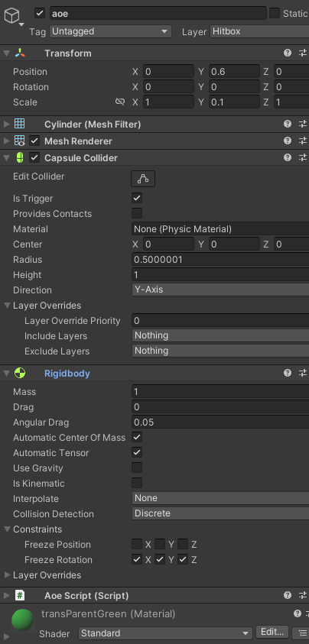
Task: Open presets for Mesh Renderer
Action: pyautogui.click(x=303, y=141)
